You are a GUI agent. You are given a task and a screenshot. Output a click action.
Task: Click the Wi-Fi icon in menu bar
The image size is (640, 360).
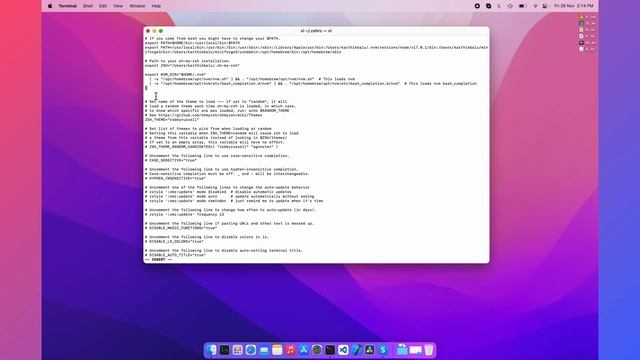(536, 6)
